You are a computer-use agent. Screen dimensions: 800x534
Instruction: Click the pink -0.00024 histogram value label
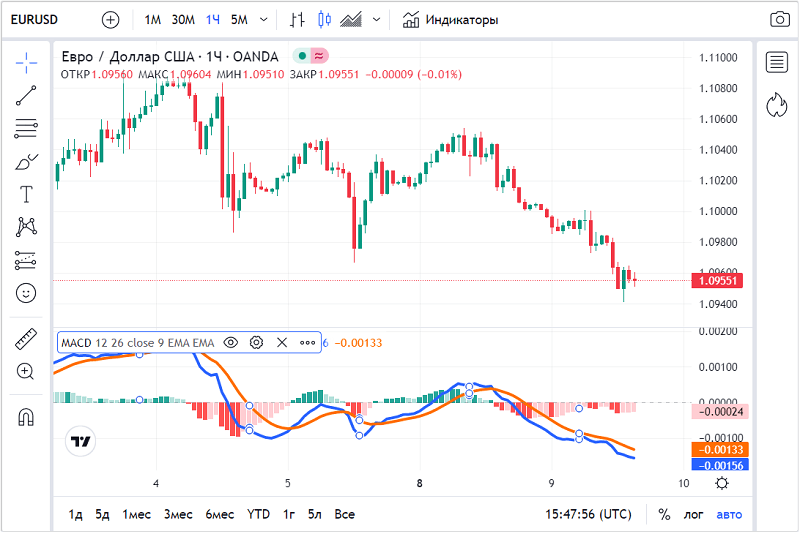click(720, 412)
